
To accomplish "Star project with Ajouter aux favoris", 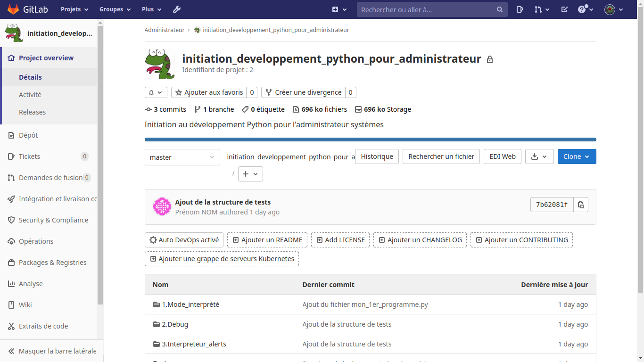I will tap(209, 92).
